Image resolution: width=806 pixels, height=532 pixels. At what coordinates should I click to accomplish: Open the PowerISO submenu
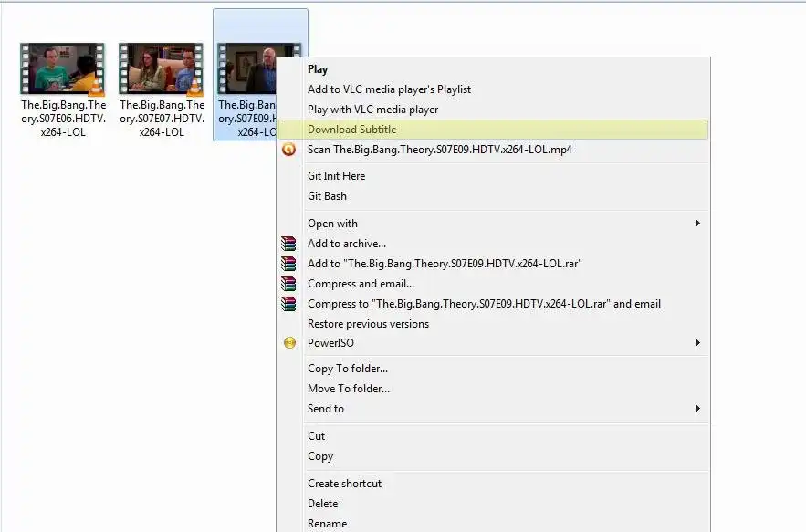(x=494, y=343)
